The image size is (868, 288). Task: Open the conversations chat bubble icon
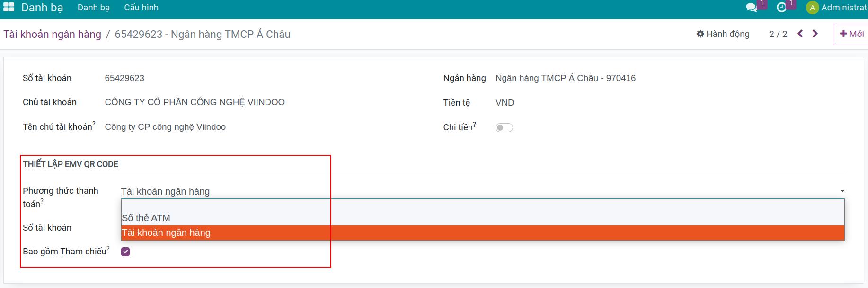click(x=751, y=8)
